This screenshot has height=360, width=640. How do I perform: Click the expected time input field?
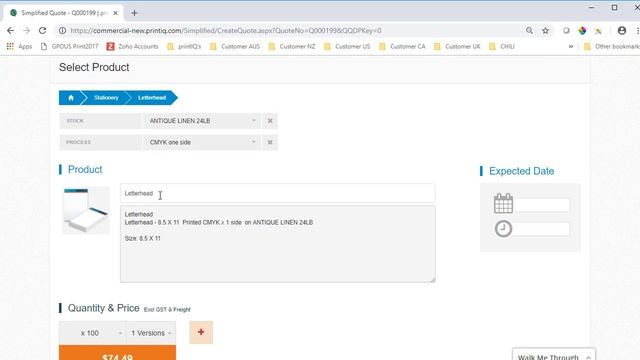[542, 229]
